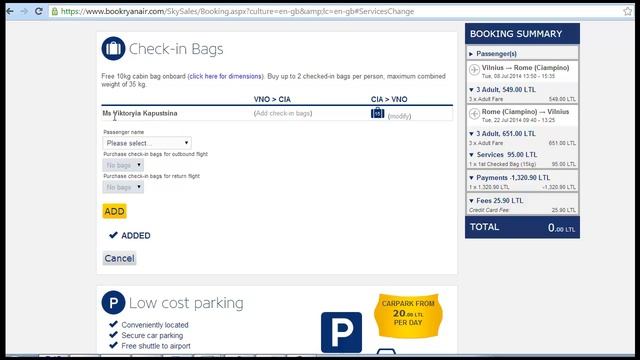
Task: Click the Carpark from 20.00 LTL badge
Action: [x=408, y=315]
